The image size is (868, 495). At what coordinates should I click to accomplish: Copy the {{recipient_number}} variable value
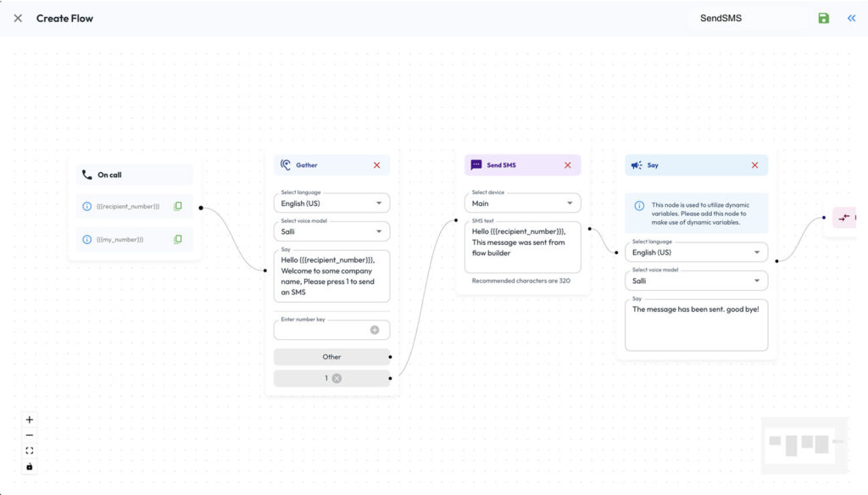coord(177,205)
